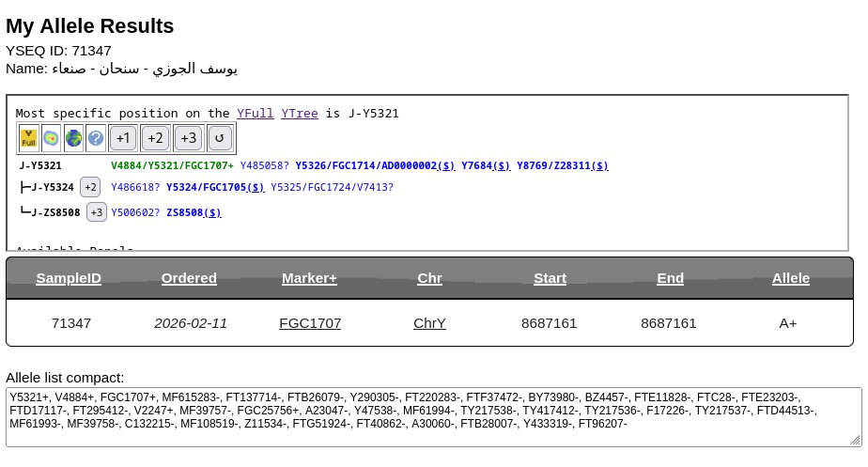
Task: Click green V4884/Y5321/FGC1707+ marker text
Action: [172, 165]
